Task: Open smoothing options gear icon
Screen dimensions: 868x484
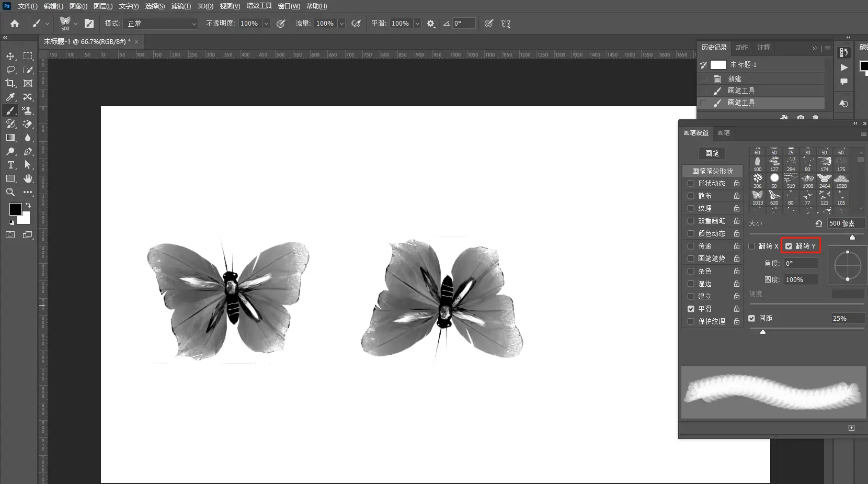Action: tap(431, 24)
